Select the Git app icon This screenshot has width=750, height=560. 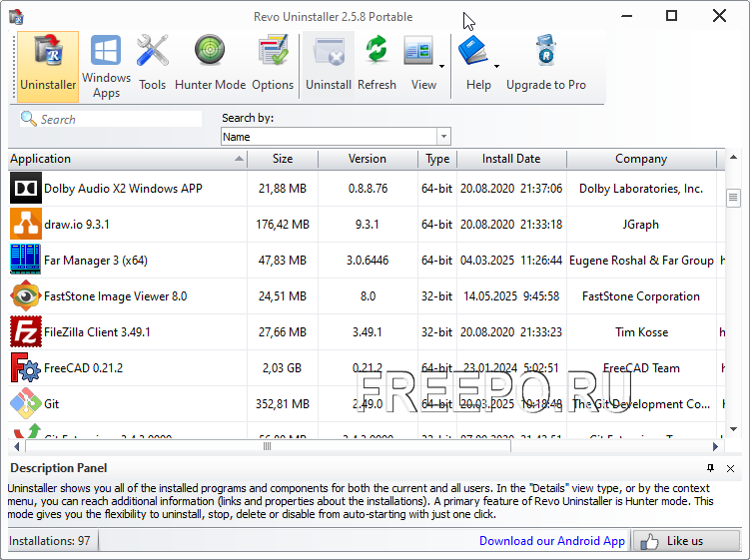coord(26,403)
